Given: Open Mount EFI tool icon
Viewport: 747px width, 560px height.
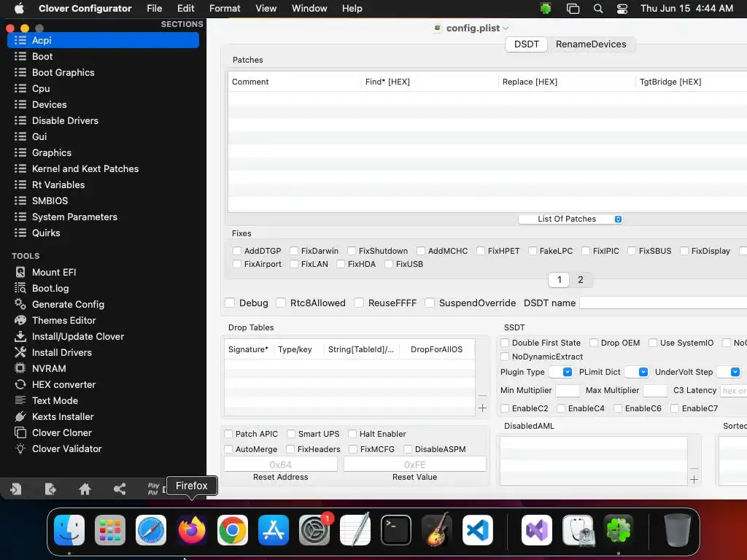Looking at the screenshot, I should pos(20,272).
